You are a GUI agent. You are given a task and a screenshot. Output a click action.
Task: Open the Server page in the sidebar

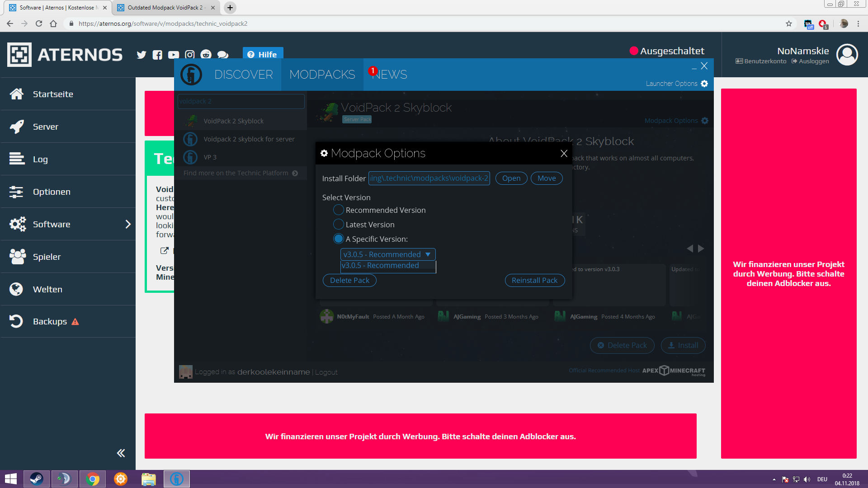[x=68, y=127]
